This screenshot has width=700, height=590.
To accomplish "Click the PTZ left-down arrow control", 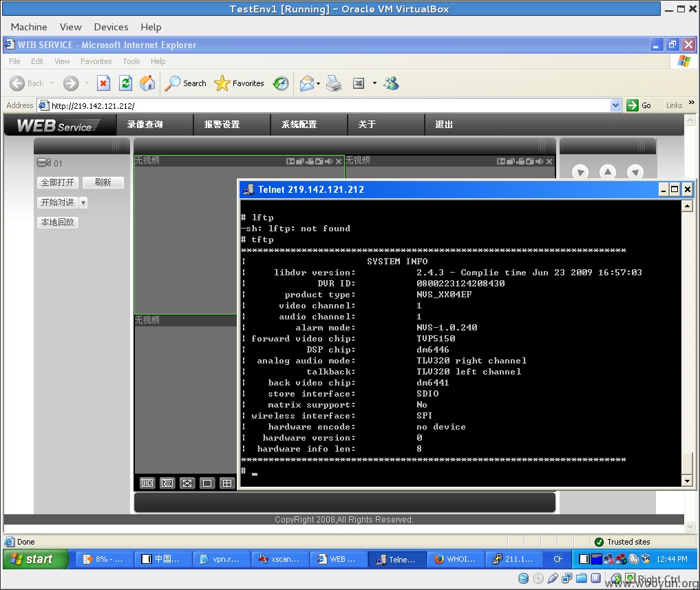I will pyautogui.click(x=580, y=172).
